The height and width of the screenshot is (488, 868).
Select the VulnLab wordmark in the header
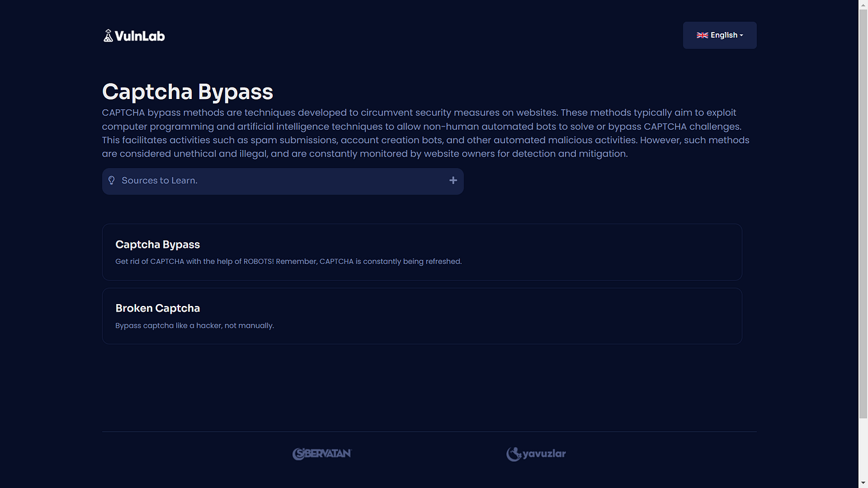point(141,35)
